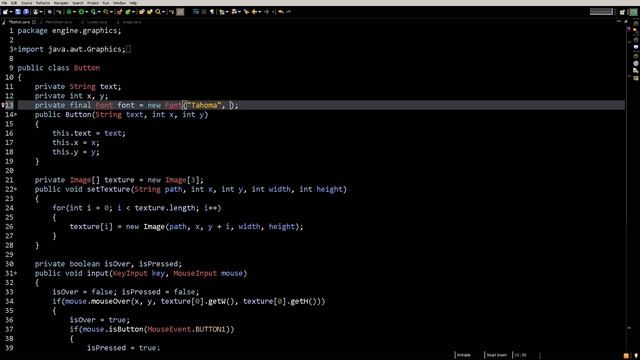Click the orange status bar icon
The width and height of the screenshot is (640, 360).
coord(626,356)
